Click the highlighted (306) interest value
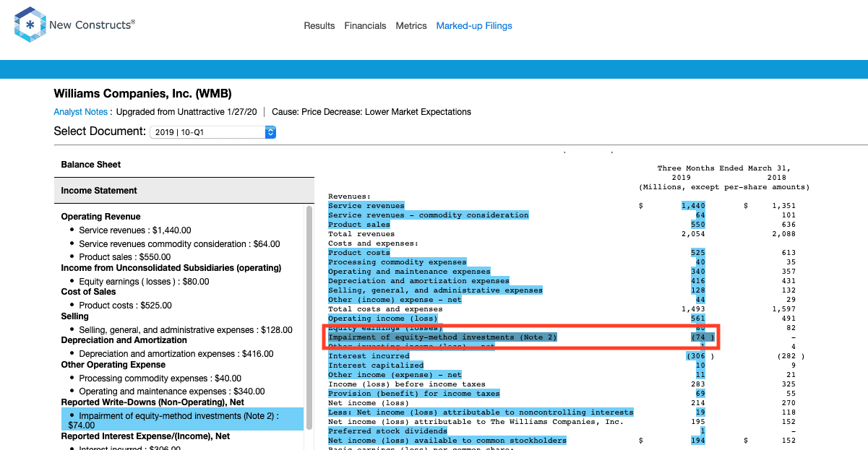 pyautogui.click(x=696, y=356)
